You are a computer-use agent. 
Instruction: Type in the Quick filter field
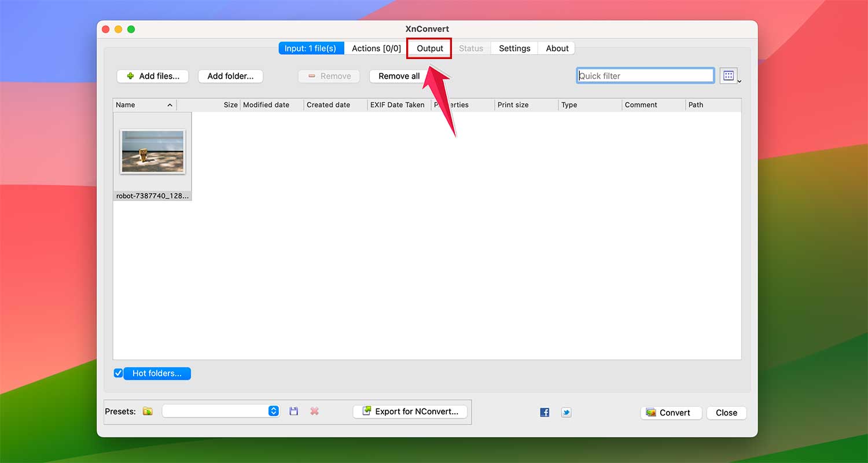coord(645,75)
